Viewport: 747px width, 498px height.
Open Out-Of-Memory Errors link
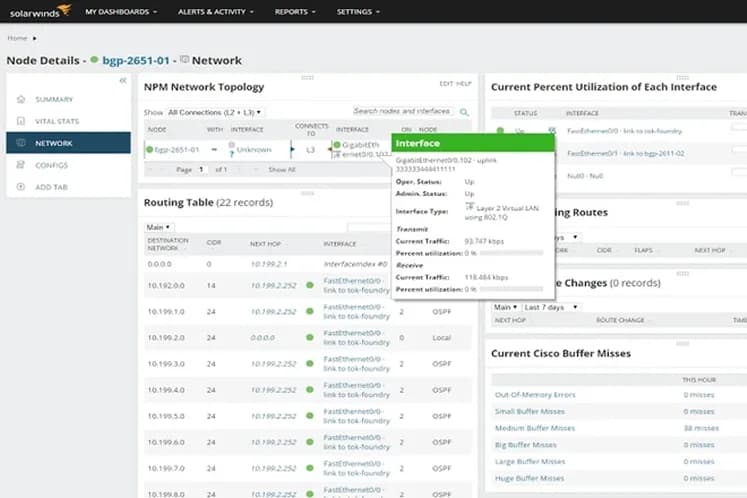point(535,395)
